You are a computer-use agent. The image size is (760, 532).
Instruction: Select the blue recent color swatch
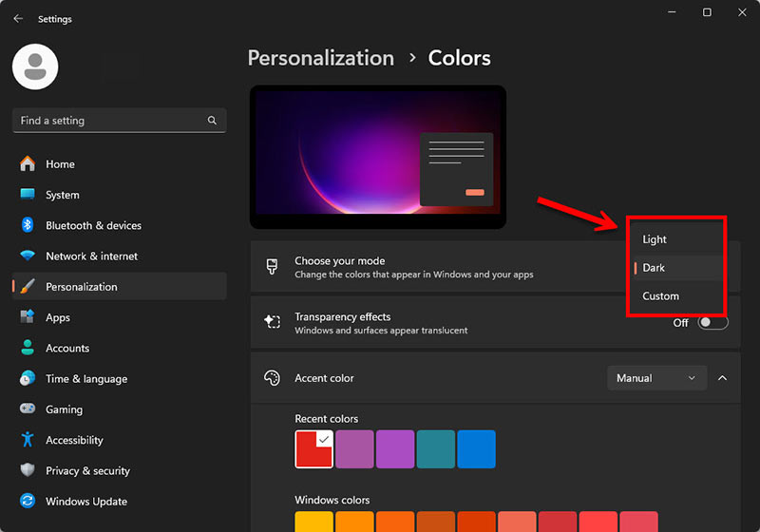[x=477, y=449]
